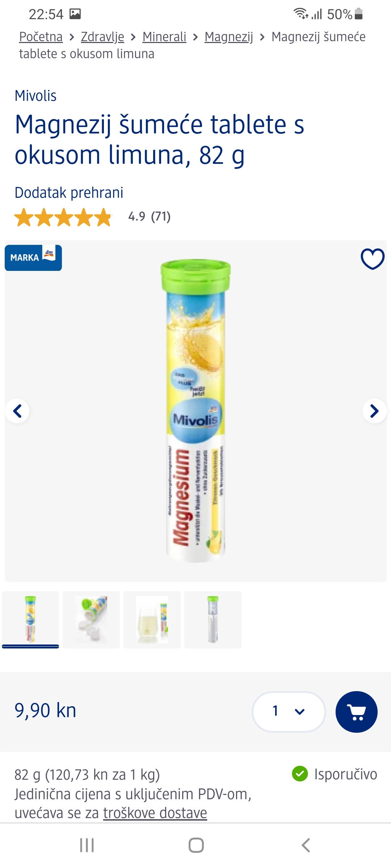Tap the dm MARKA brand badge

tap(33, 258)
